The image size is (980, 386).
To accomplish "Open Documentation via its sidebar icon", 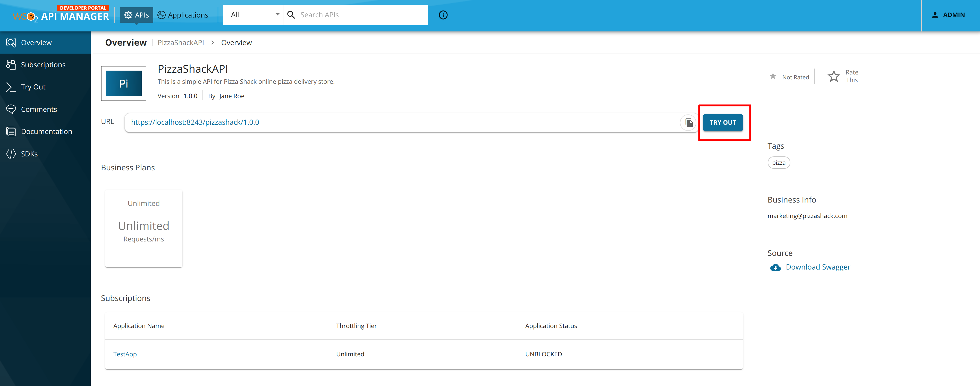I will tap(11, 131).
